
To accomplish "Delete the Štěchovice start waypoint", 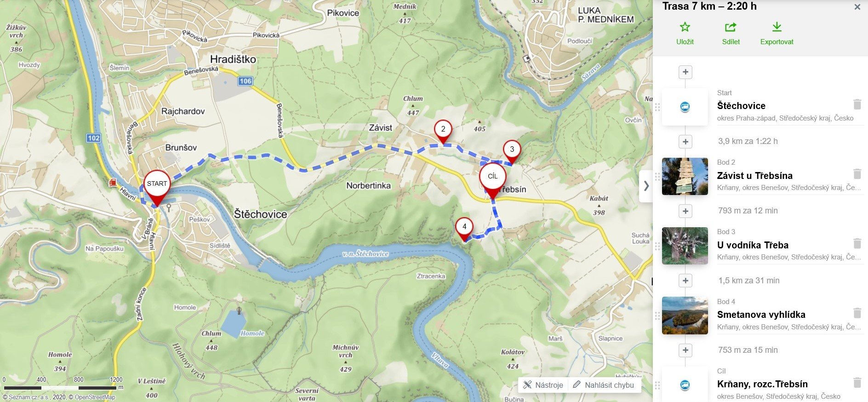I will [857, 104].
